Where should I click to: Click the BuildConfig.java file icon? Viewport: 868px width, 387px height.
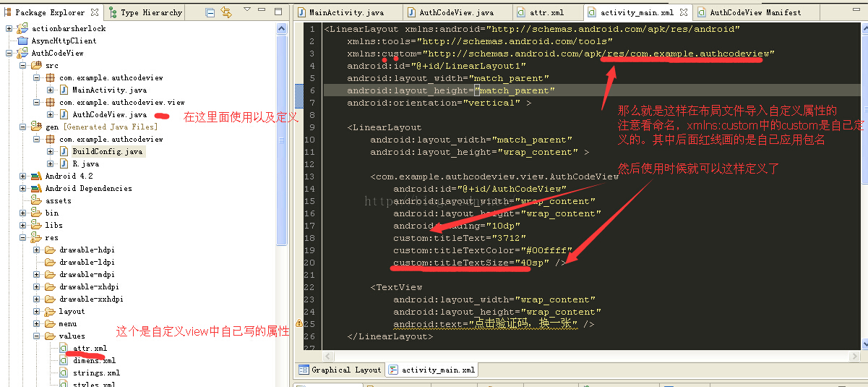point(64,151)
